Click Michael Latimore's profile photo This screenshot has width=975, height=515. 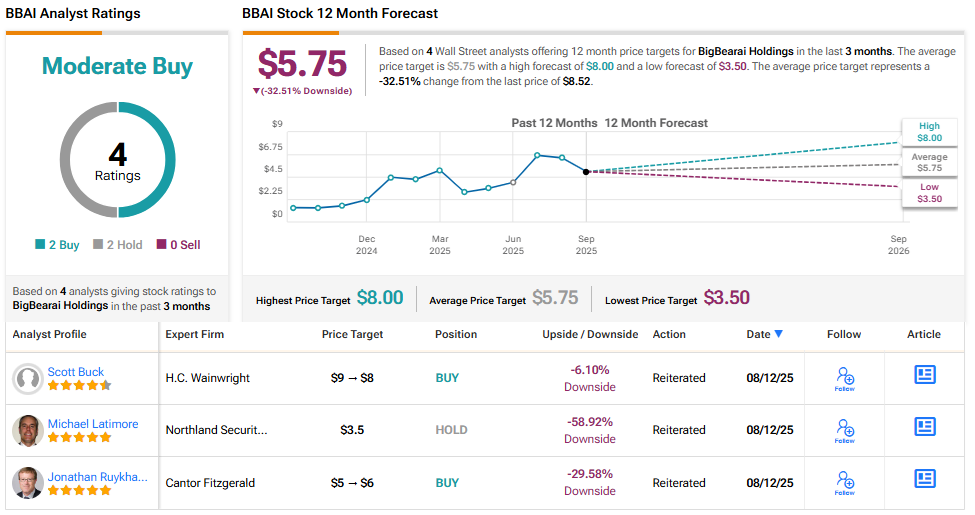point(27,430)
